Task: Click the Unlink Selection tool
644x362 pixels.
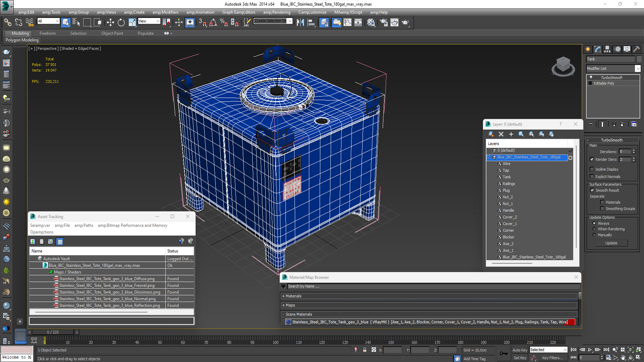Action: [19, 22]
